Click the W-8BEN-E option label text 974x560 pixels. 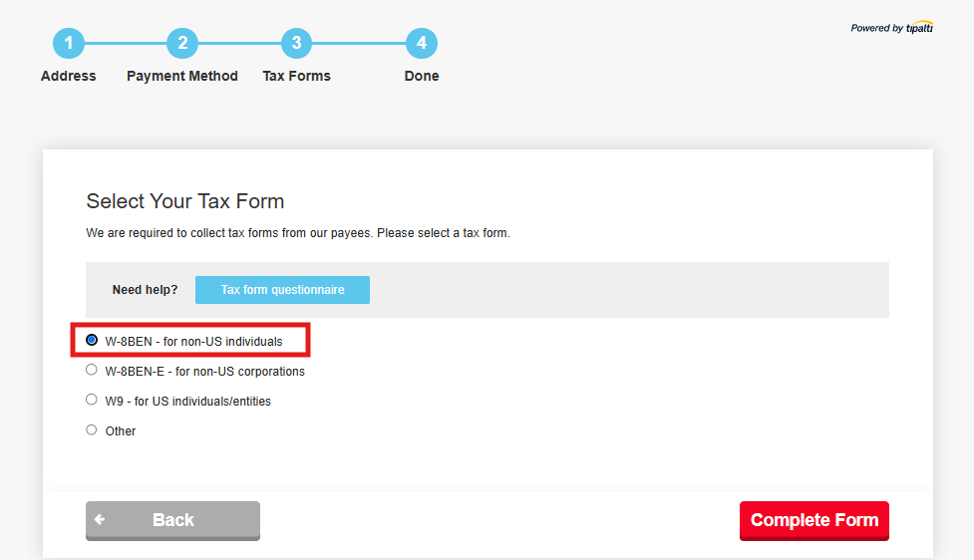click(x=205, y=372)
